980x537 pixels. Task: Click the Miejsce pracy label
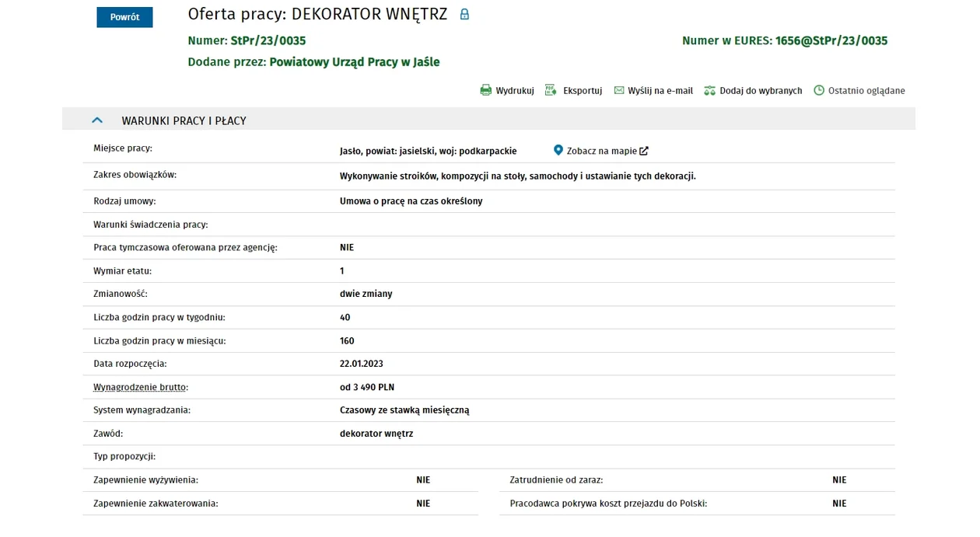[x=123, y=148]
